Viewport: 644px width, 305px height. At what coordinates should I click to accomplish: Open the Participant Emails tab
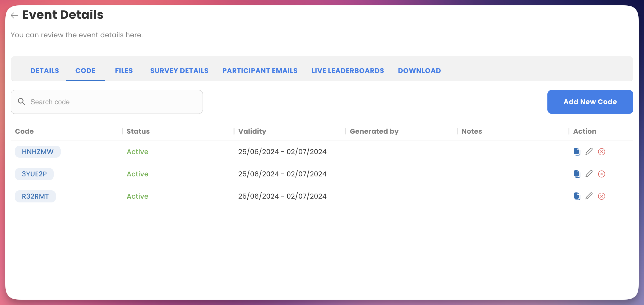pos(260,71)
